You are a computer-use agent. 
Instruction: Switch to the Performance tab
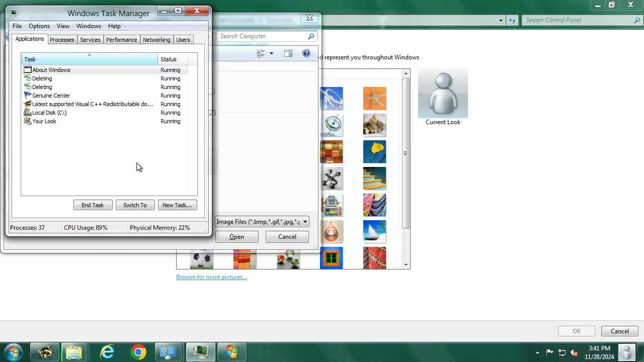(121, 40)
